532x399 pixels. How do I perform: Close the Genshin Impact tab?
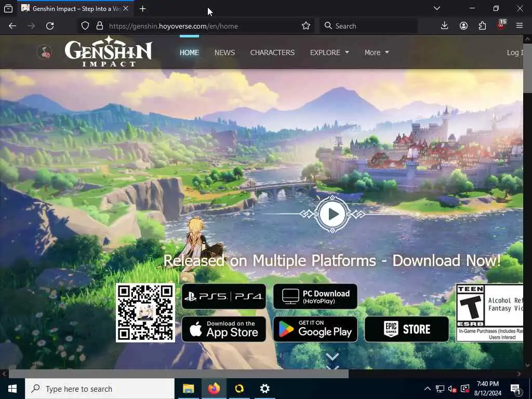click(x=126, y=8)
